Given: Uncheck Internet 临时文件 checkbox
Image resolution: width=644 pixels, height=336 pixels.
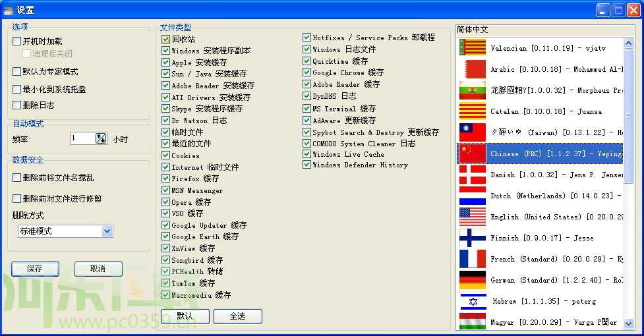Looking at the screenshot, I should tap(165, 167).
